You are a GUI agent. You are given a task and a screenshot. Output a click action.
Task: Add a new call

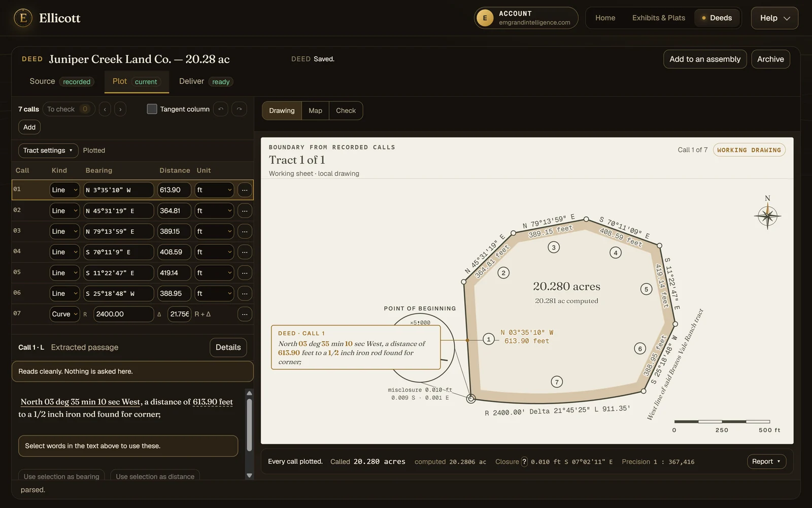(x=29, y=128)
